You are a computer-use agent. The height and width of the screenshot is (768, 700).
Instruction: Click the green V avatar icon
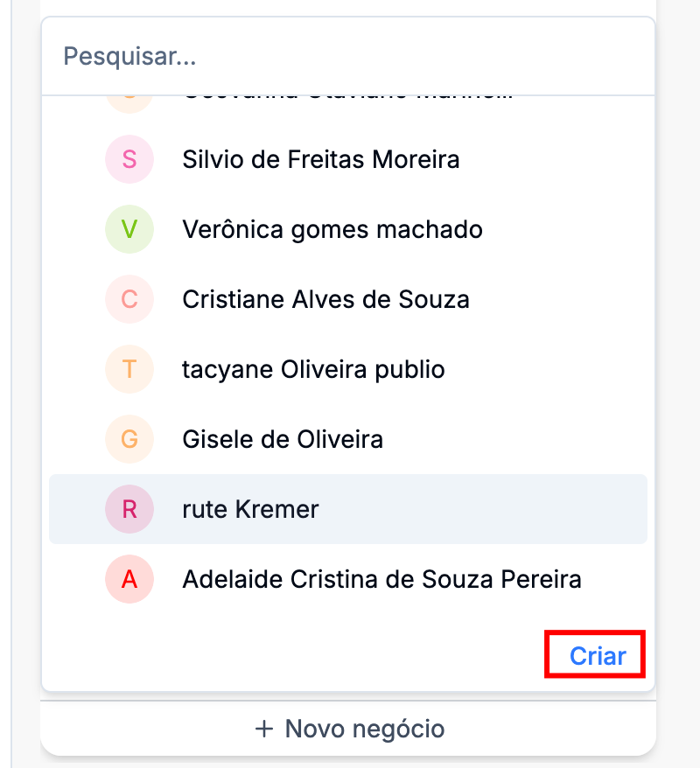[x=129, y=229]
